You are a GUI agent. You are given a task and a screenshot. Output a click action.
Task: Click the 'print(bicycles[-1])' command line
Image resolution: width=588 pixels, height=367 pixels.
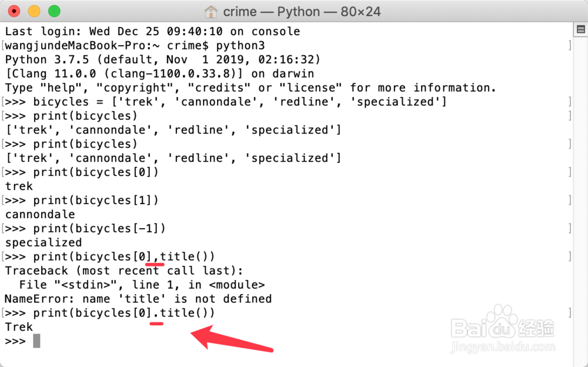point(85,229)
